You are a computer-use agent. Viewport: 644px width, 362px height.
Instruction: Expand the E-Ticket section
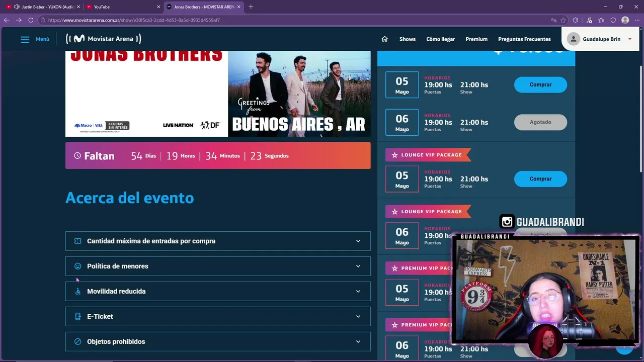coord(218,316)
